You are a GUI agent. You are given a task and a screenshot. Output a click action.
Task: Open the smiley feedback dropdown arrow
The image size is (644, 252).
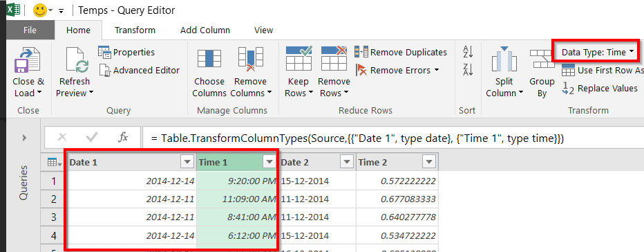[51, 10]
